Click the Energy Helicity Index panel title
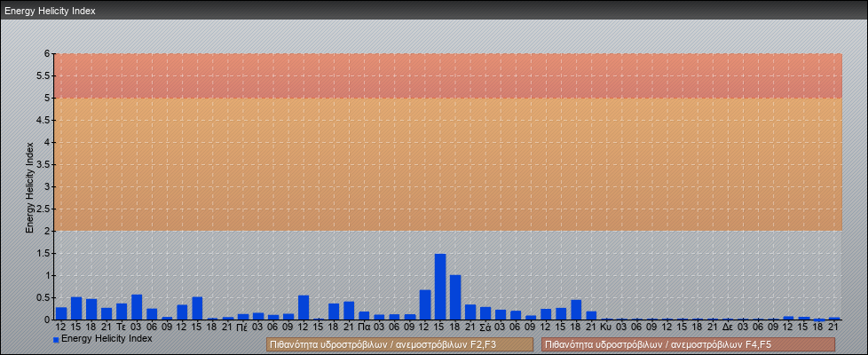 [51, 11]
